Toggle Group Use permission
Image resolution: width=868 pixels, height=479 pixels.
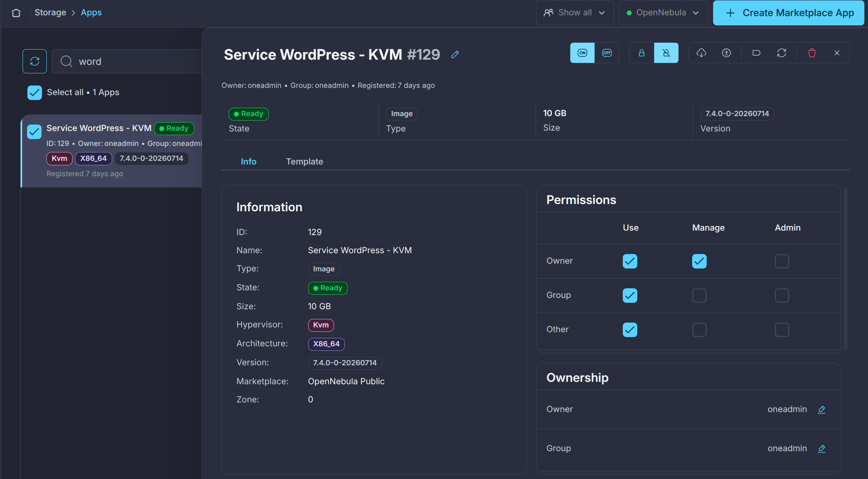[x=630, y=296]
